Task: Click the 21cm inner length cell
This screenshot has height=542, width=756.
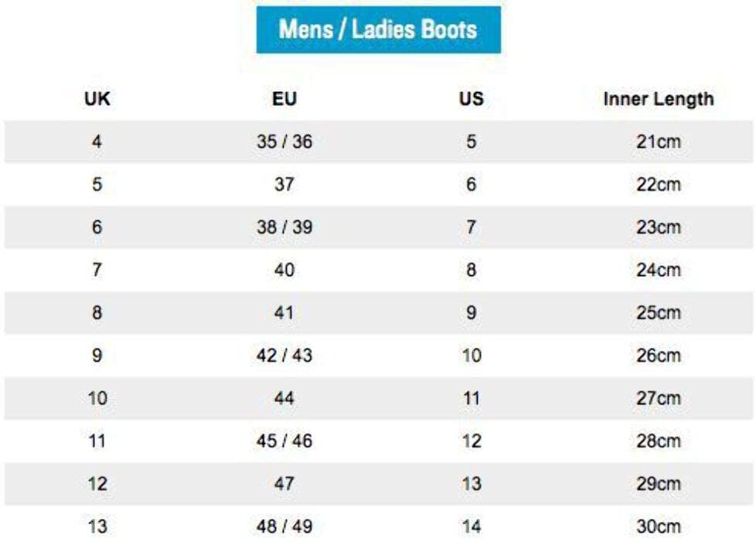Action: 659,142
